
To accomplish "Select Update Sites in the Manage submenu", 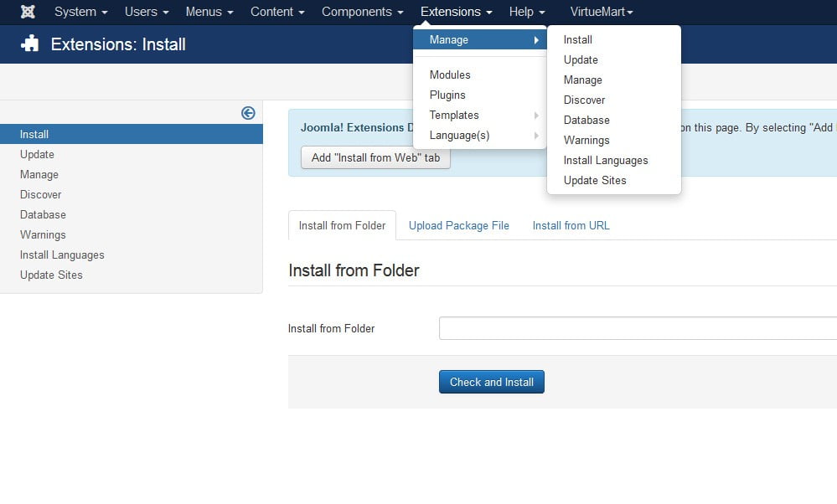I will pyautogui.click(x=595, y=180).
